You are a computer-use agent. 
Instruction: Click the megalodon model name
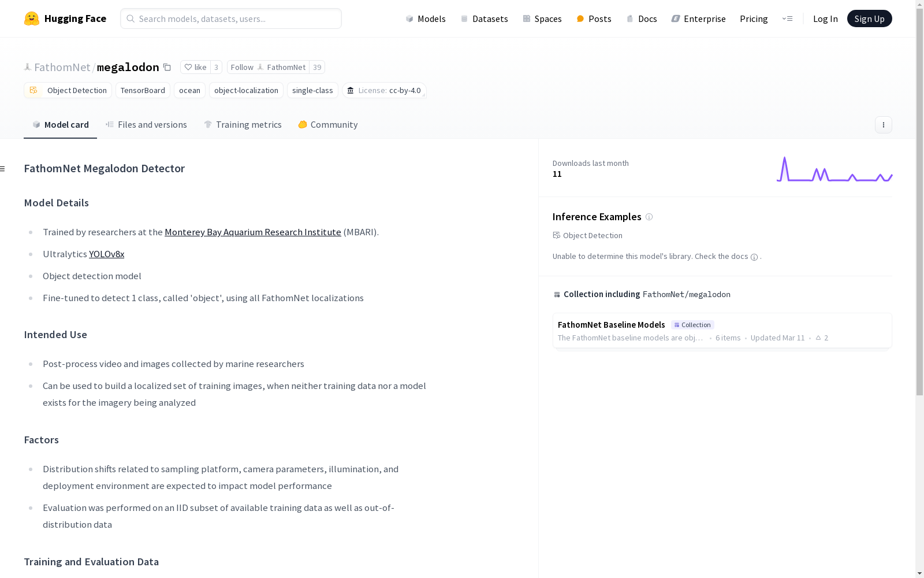coord(128,67)
